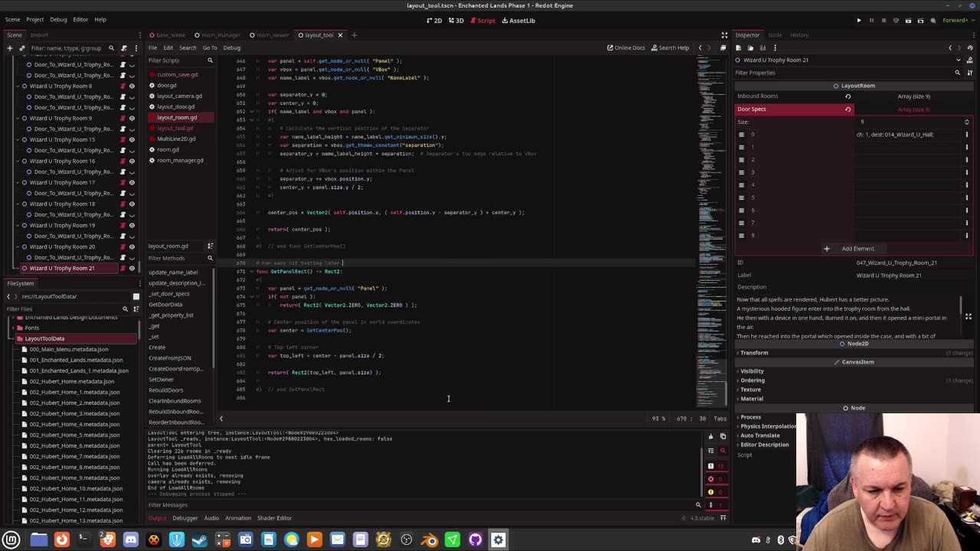
Task: Select room_manager.gd in script list
Action: coord(180,160)
